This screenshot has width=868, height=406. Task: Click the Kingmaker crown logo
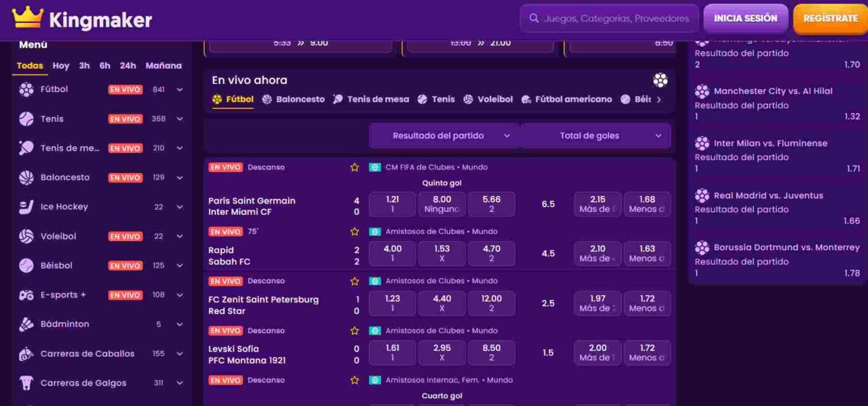coord(27,18)
